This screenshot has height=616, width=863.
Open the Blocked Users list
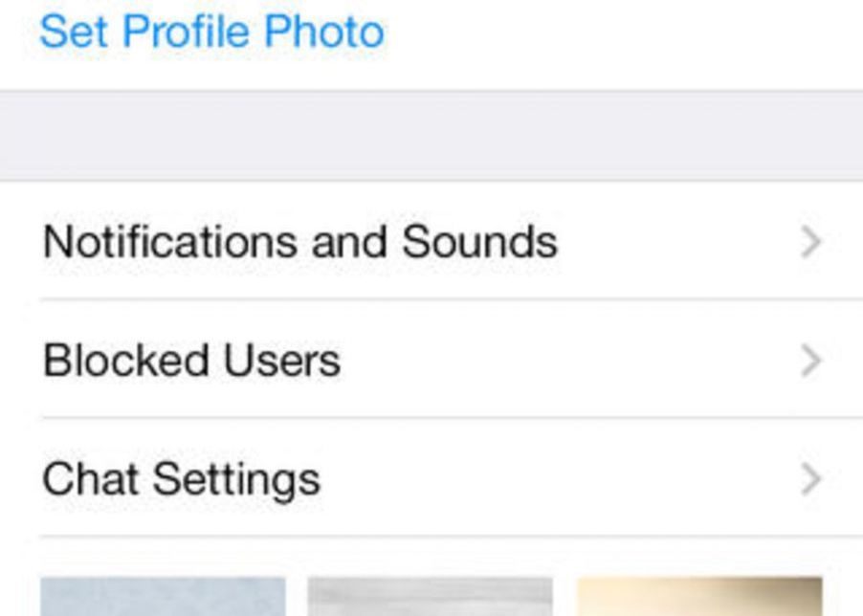coord(431,361)
